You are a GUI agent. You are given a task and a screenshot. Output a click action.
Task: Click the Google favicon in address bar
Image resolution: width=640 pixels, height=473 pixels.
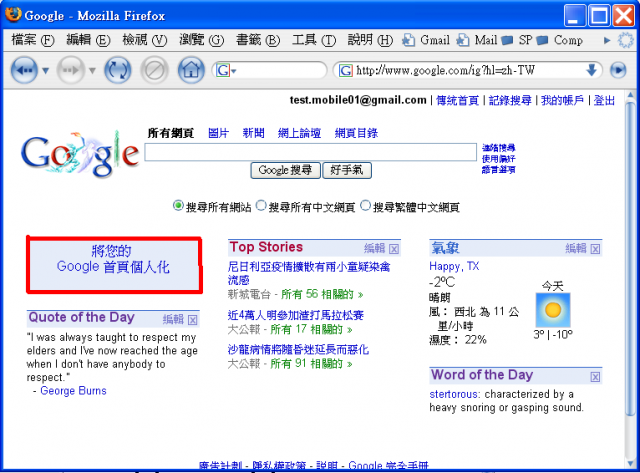(345, 71)
